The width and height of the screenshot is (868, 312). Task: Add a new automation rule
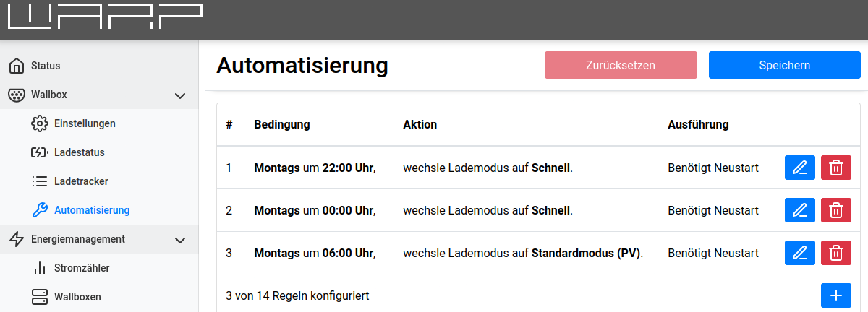coord(835,295)
